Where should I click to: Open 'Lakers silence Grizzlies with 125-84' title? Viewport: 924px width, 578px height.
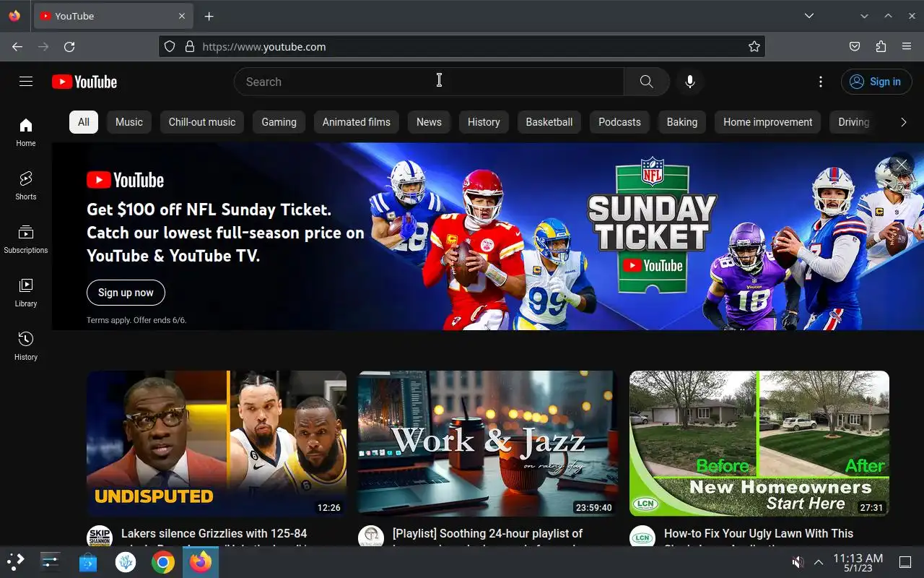pos(214,533)
